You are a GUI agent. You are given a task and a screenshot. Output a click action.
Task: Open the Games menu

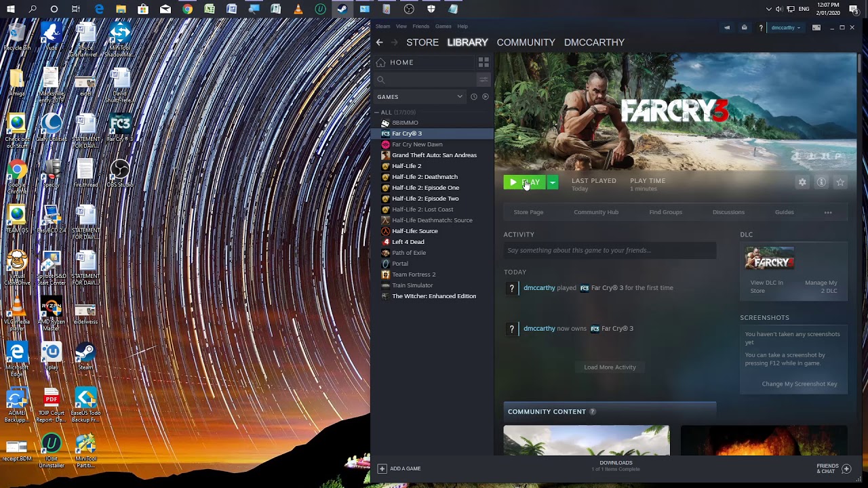pyautogui.click(x=443, y=26)
